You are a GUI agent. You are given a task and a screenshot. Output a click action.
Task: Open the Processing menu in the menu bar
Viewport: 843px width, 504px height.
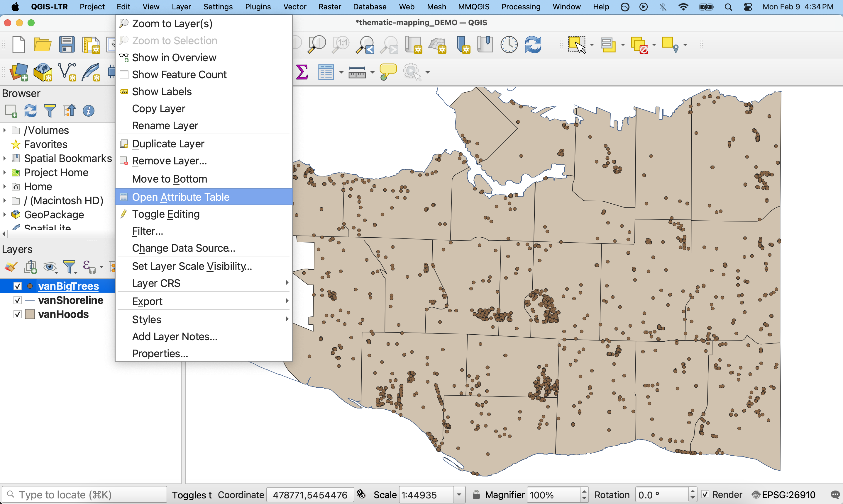pyautogui.click(x=521, y=7)
